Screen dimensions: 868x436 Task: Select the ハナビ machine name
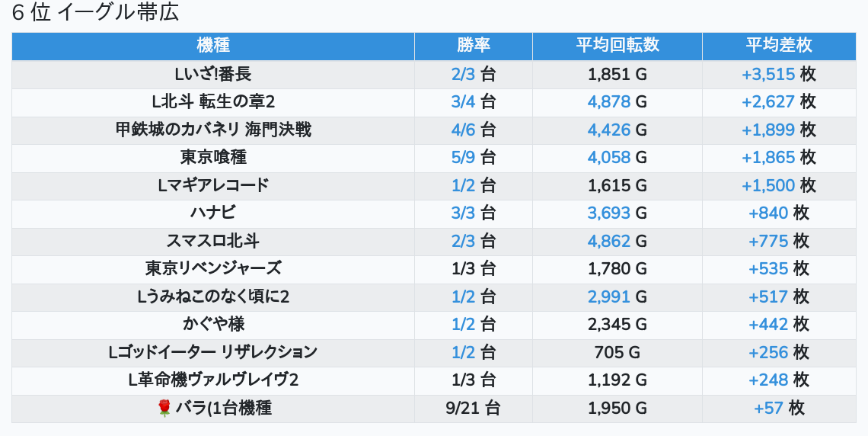coord(213,213)
